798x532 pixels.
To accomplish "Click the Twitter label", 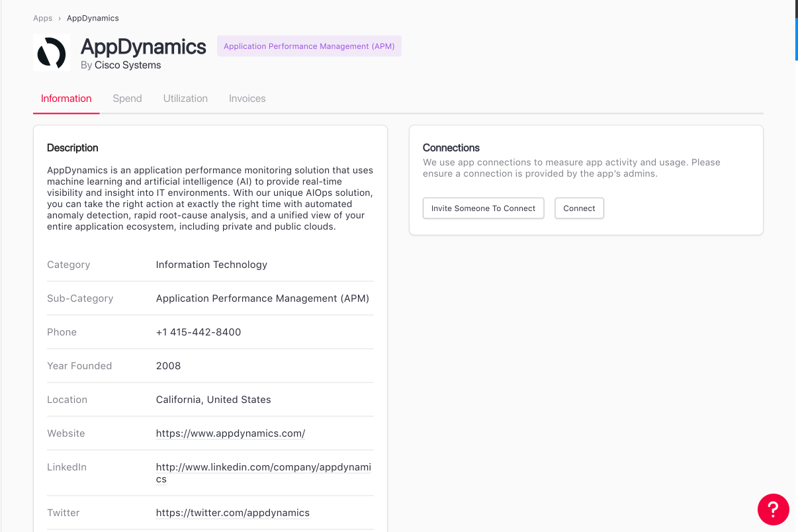I will coord(64,513).
